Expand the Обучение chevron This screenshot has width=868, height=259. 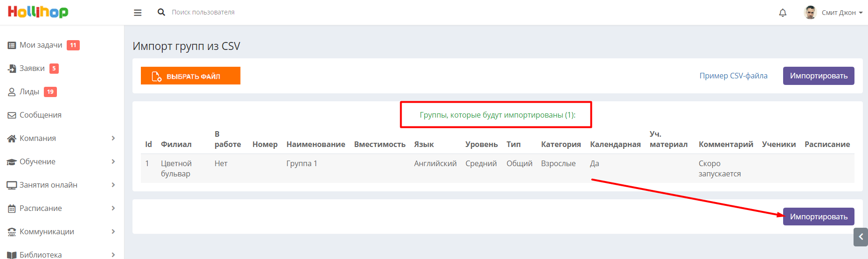click(x=113, y=161)
